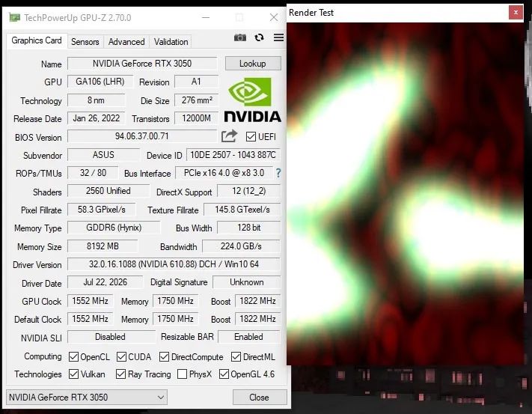The height and width of the screenshot is (414, 532).
Task: Take a screenshot with the camera icon
Action: 240,37
